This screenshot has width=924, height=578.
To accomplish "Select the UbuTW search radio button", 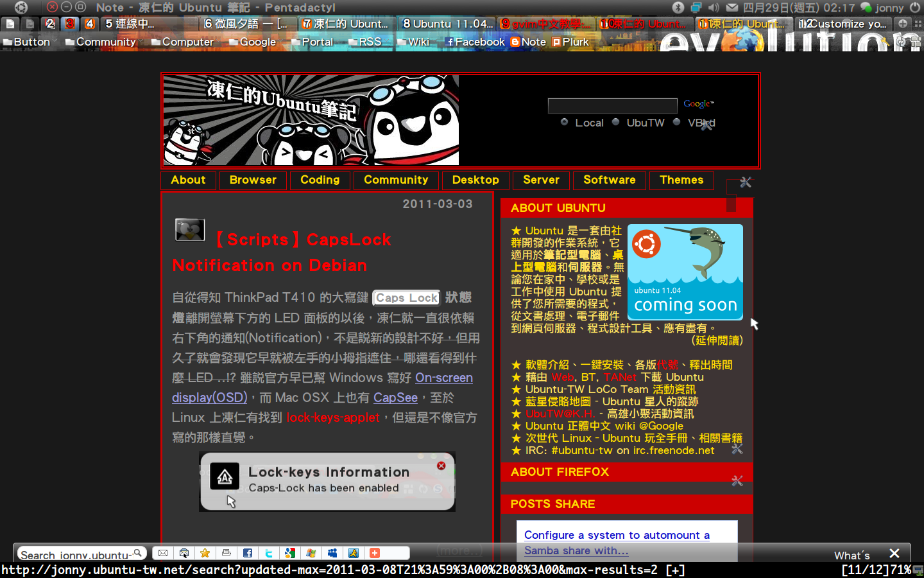I will pyautogui.click(x=615, y=122).
